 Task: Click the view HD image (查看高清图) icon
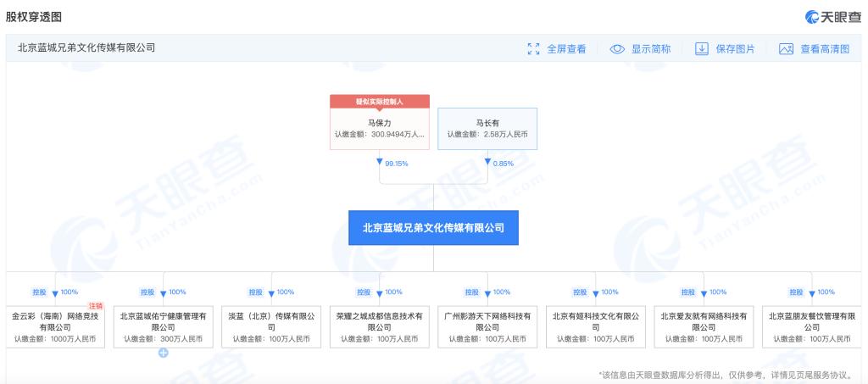[x=786, y=49]
